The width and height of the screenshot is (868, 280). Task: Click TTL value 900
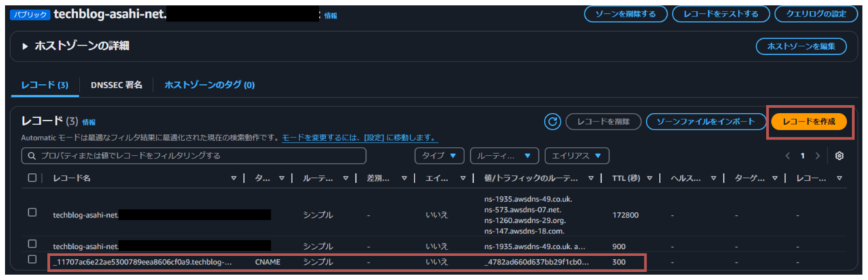(619, 246)
